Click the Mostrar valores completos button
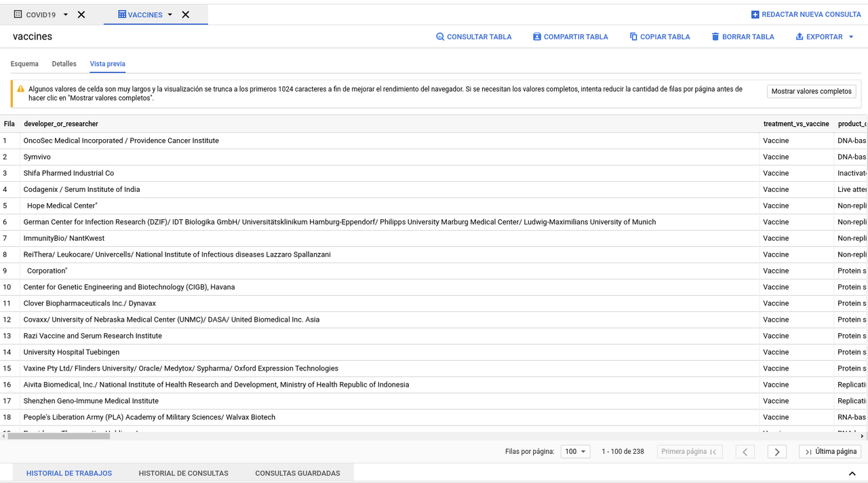The width and height of the screenshot is (868, 483). (811, 91)
